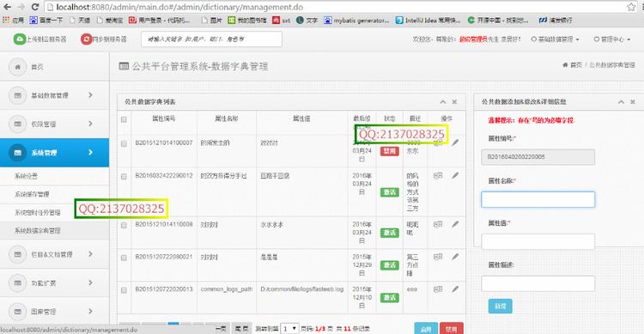Click detail view icon for row B2016032422290012
The height and width of the screenshot is (334, 644).
pos(438,175)
